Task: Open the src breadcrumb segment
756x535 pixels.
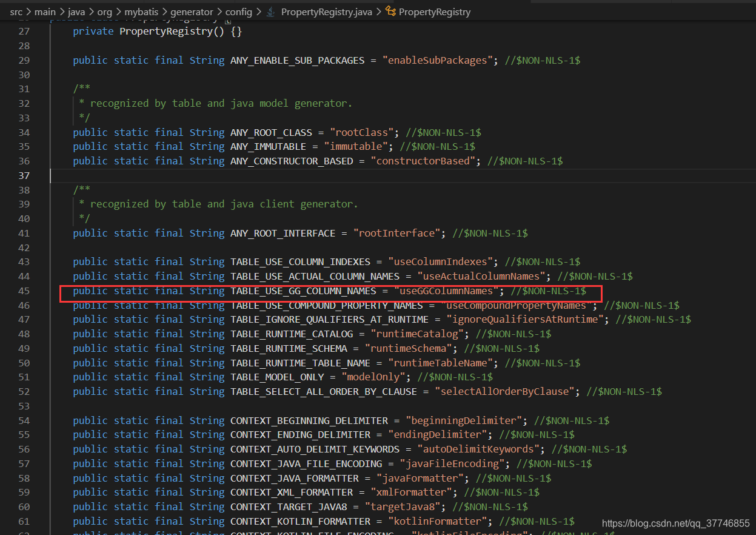Action: (x=16, y=12)
